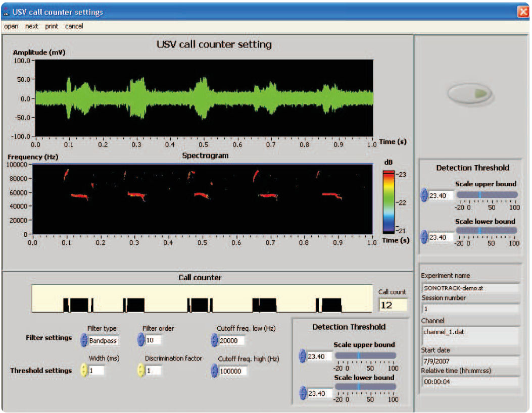Click the yellow Width (ms) stepper
532x413 pixels.
tap(84, 370)
